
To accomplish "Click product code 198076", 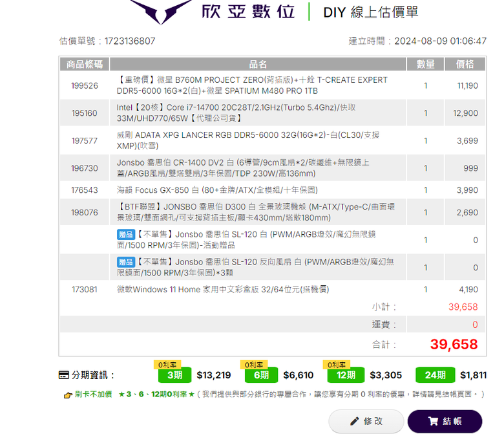I will pos(85,213).
